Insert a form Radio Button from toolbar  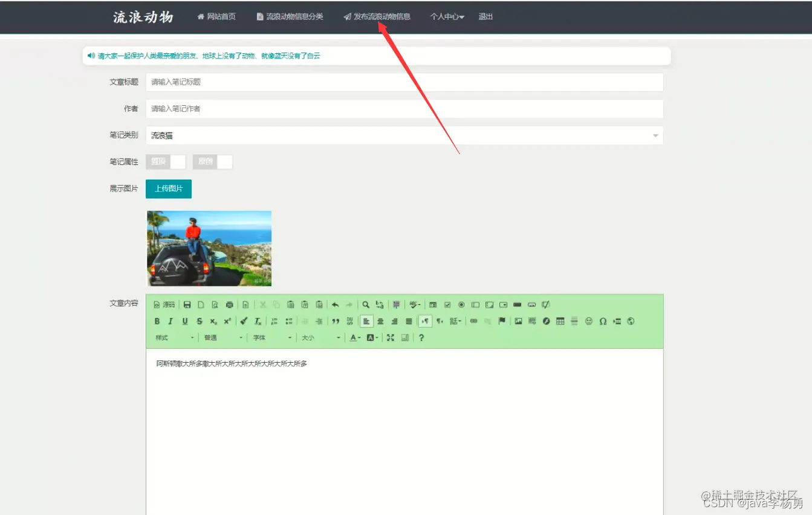point(461,305)
